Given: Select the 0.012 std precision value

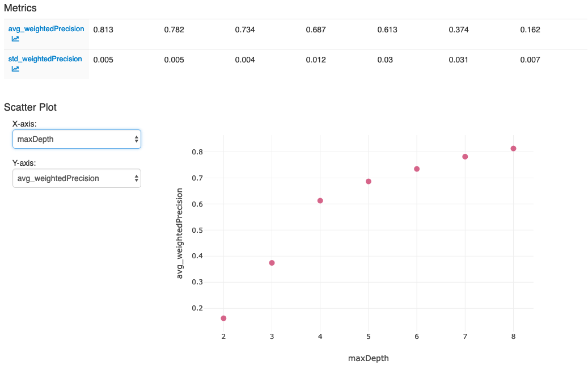Looking at the screenshot, I should pyautogui.click(x=316, y=60).
